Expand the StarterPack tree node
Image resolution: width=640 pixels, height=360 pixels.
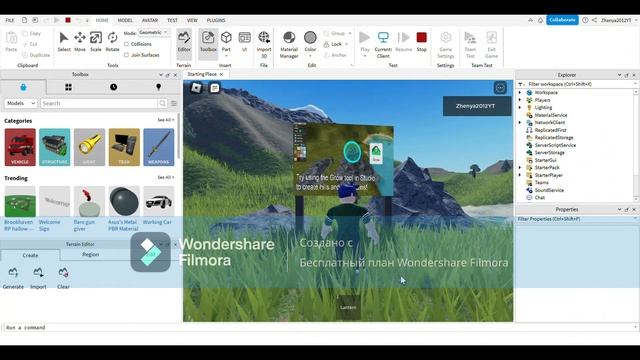click(x=520, y=167)
